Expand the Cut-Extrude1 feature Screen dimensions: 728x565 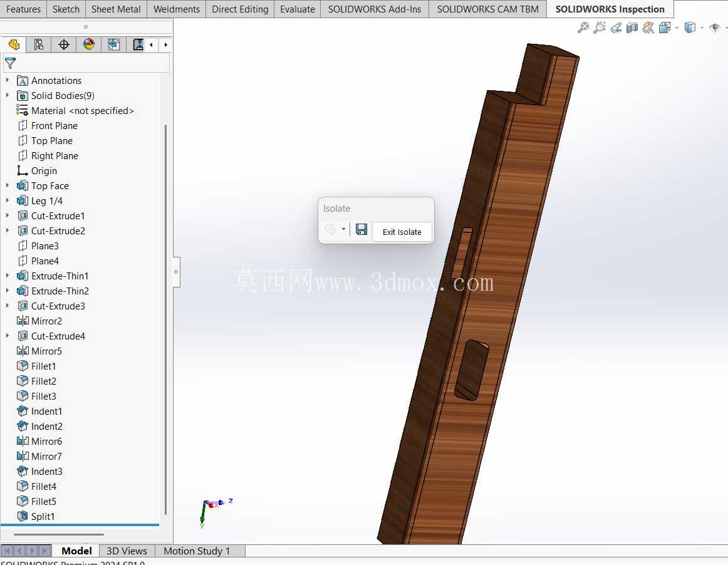8,215
